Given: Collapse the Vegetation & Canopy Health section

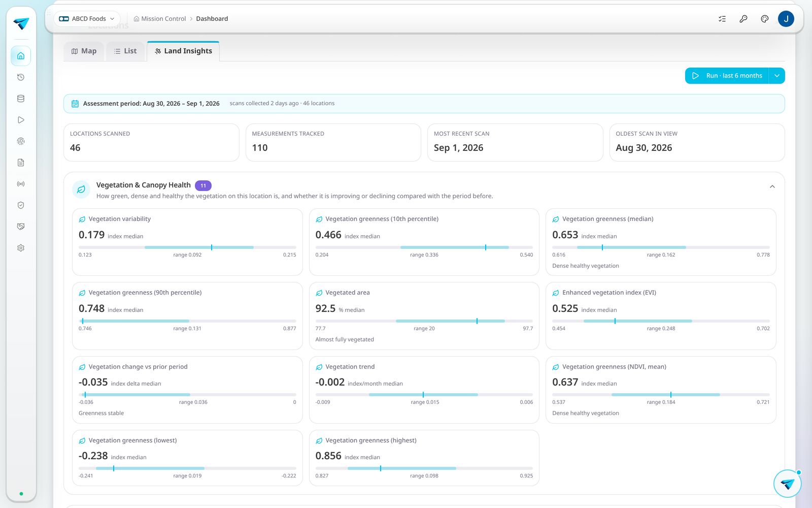Looking at the screenshot, I should (x=772, y=186).
